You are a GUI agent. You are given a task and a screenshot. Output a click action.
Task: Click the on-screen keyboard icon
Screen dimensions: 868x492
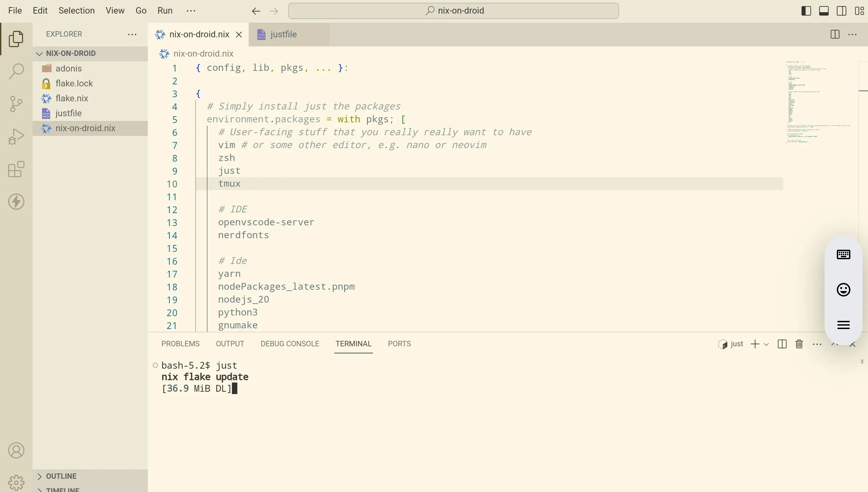click(843, 254)
